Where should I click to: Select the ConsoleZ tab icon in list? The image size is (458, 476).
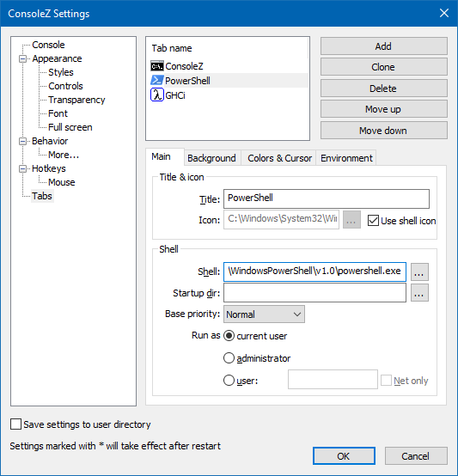pos(157,66)
